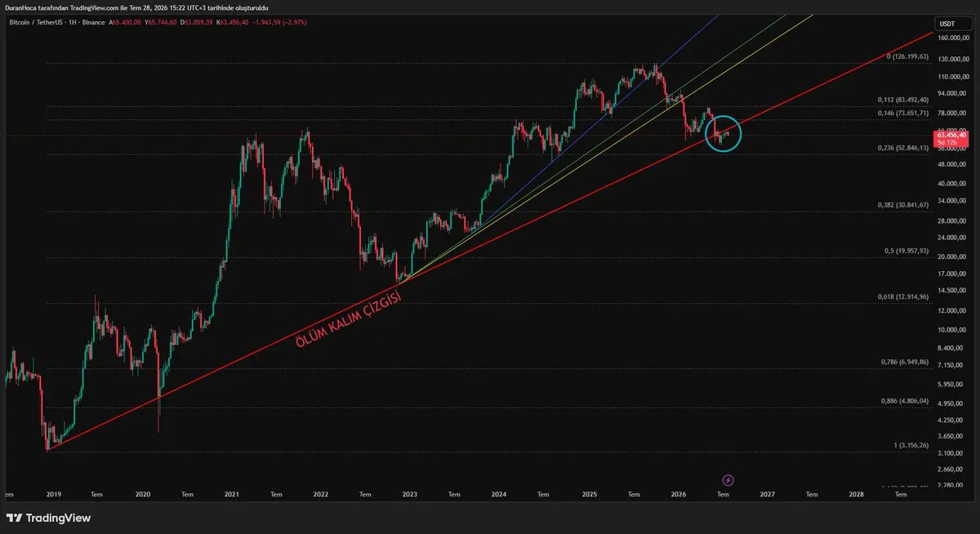Click the close value 63.456,40 in header
Screen dimensions: 980x534
[236, 22]
